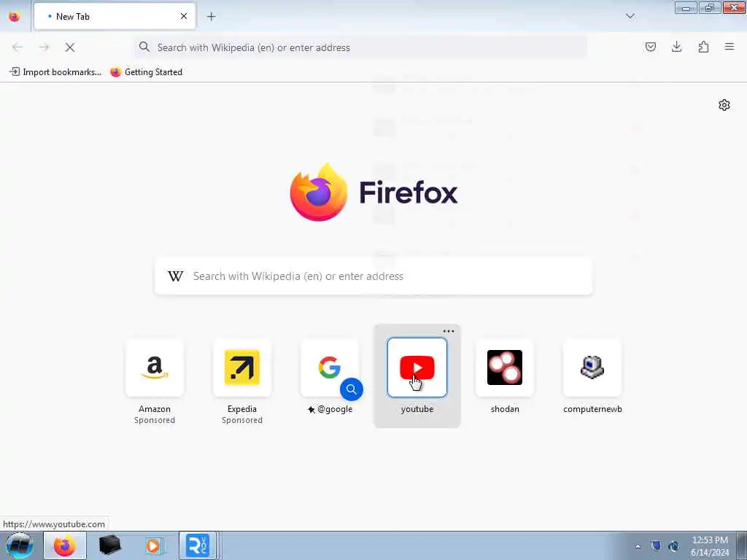This screenshot has width=747, height=560.
Task: Click the network globe tray icon
Action: click(x=673, y=546)
